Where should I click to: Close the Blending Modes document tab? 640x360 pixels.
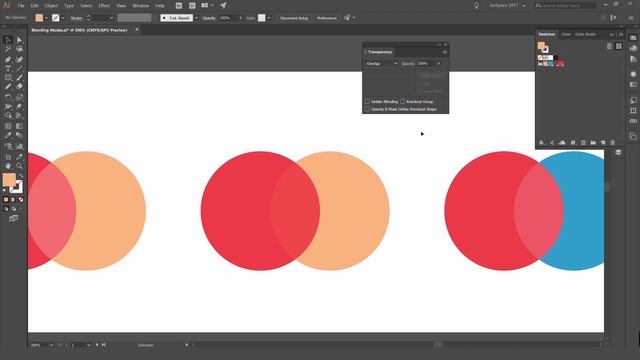(x=137, y=29)
